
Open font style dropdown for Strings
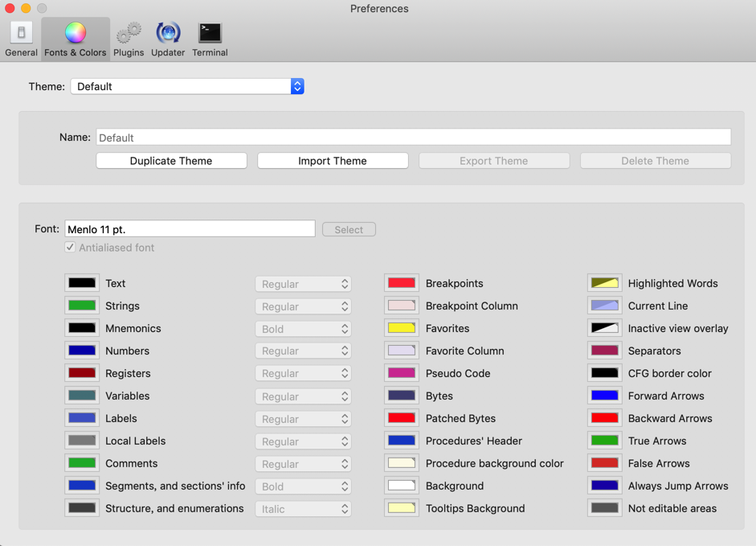[x=303, y=306]
